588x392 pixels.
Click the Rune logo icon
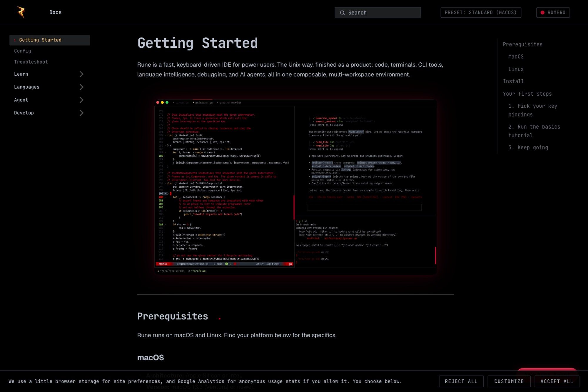pos(21,12)
